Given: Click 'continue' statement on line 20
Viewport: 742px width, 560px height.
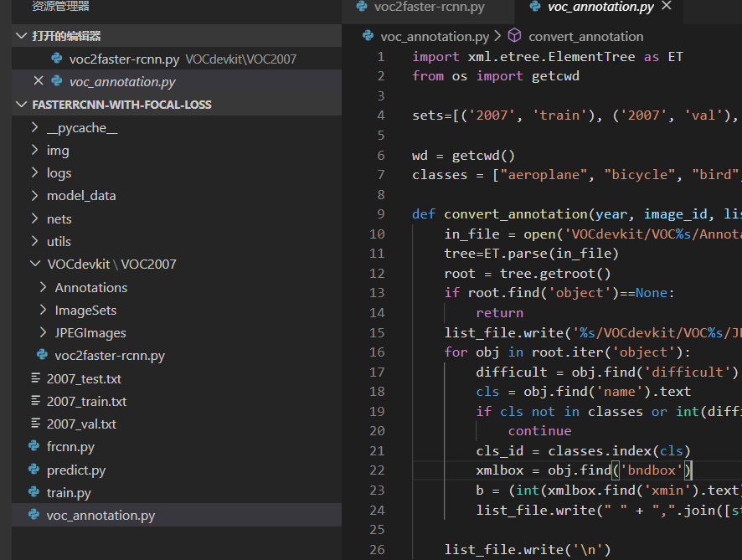Looking at the screenshot, I should [539, 431].
